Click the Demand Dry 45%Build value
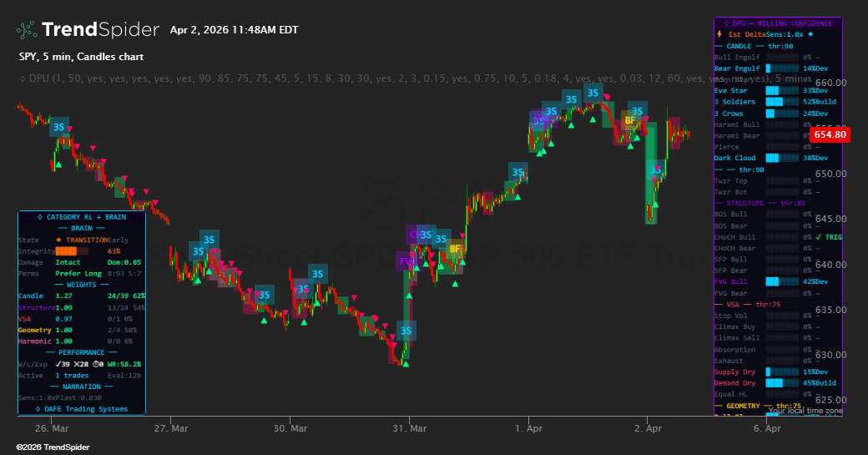Screen dimensions: 868x455 click(x=820, y=383)
